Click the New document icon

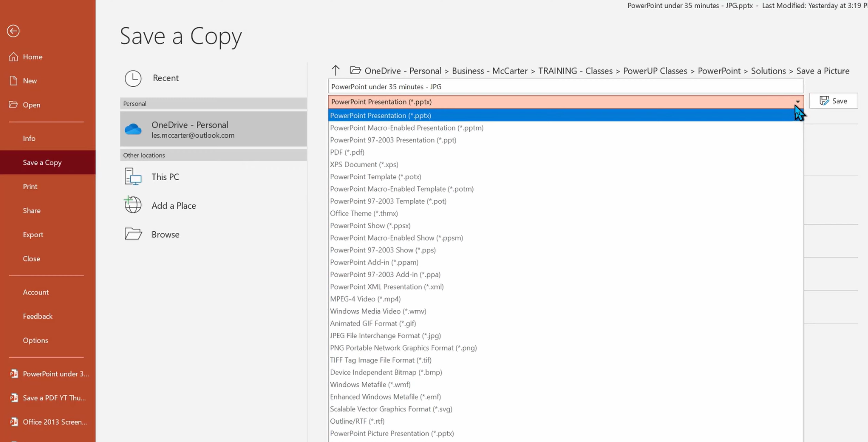(x=14, y=81)
